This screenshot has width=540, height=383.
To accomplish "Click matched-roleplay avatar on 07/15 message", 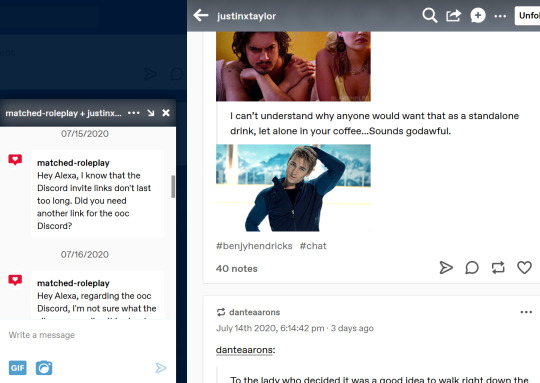I will coord(15,159).
